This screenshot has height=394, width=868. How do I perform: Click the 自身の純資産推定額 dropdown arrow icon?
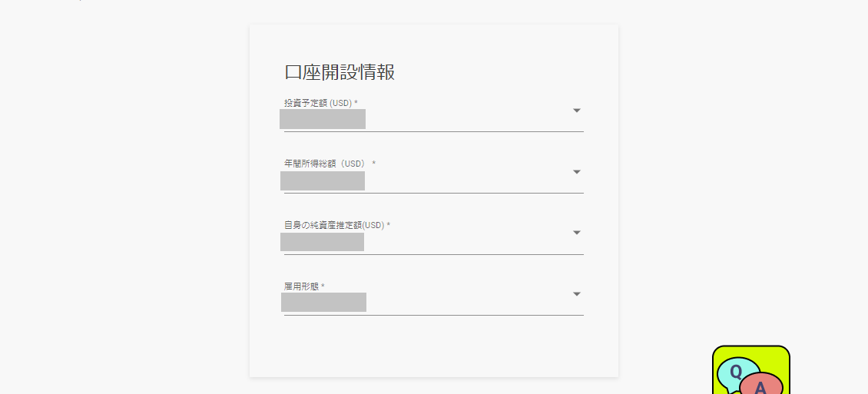(x=577, y=233)
